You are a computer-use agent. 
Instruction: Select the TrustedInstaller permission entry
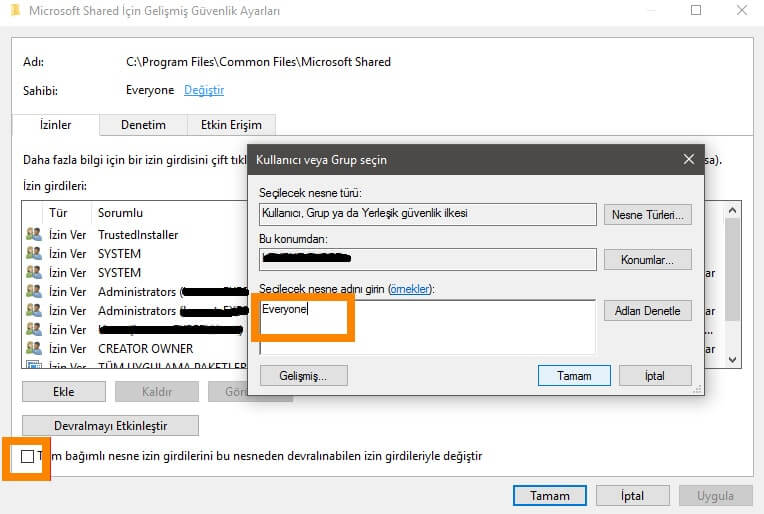[x=136, y=235]
